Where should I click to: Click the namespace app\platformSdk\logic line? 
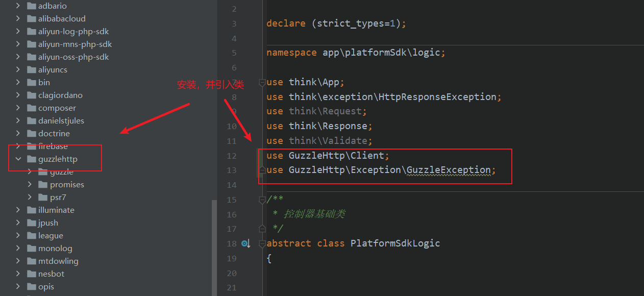[x=356, y=53]
